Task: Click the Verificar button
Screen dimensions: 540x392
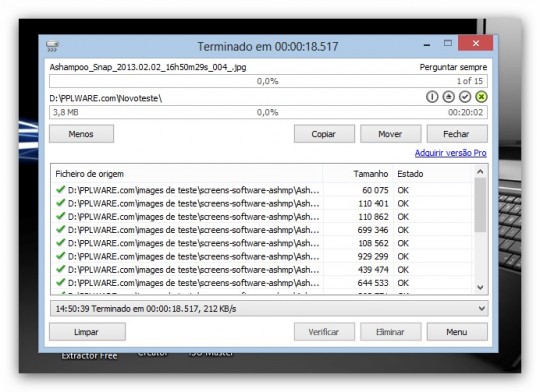Action: 324,332
